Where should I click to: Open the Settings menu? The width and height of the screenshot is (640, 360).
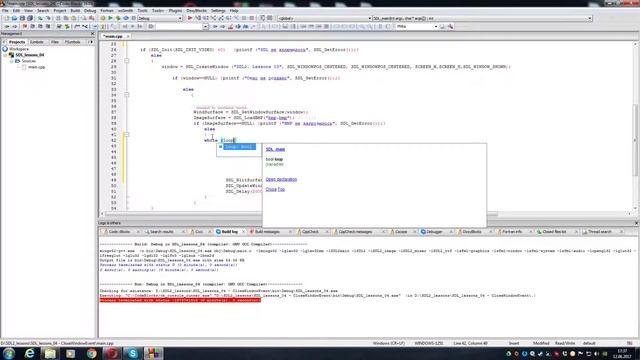218,11
